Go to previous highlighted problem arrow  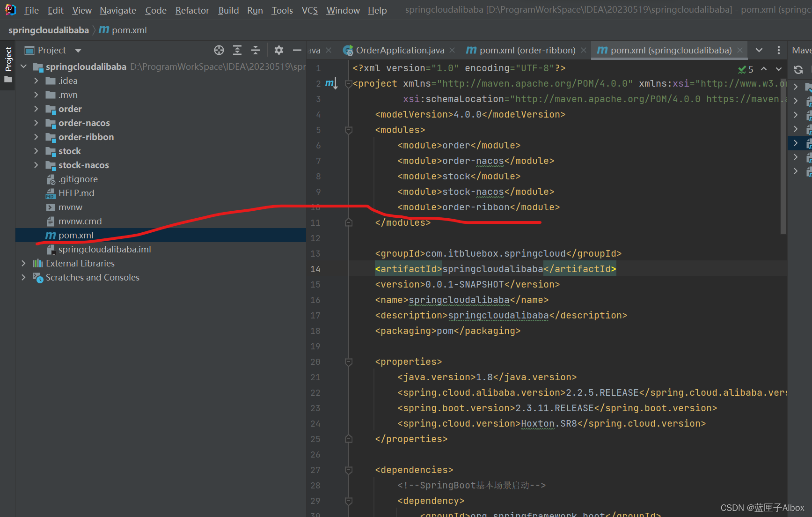click(764, 69)
